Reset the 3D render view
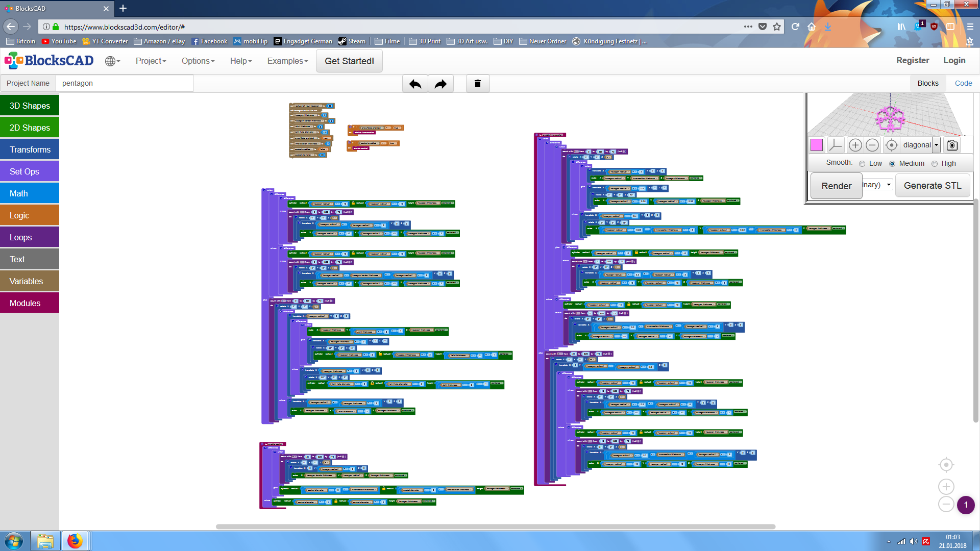 (x=891, y=145)
